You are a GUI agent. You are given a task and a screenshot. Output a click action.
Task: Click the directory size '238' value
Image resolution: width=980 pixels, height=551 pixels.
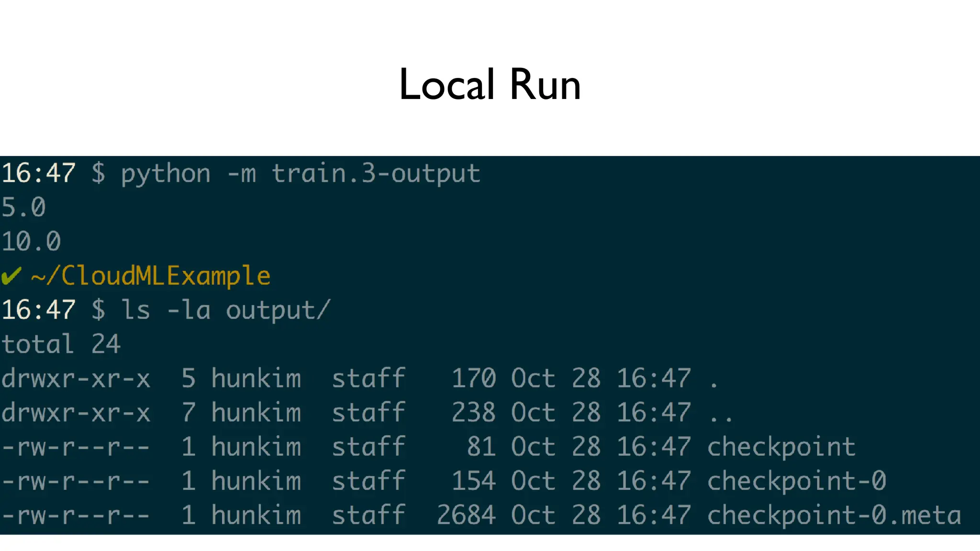(x=474, y=412)
